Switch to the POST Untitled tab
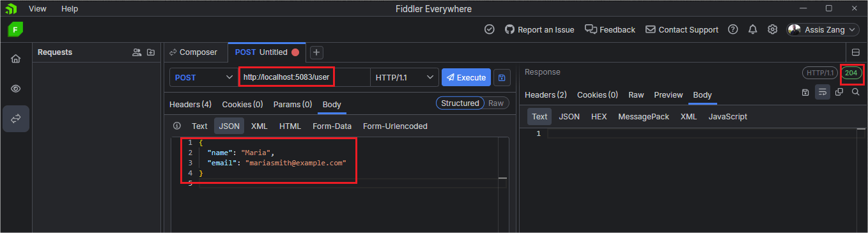The width and height of the screenshot is (868, 233). [267, 52]
